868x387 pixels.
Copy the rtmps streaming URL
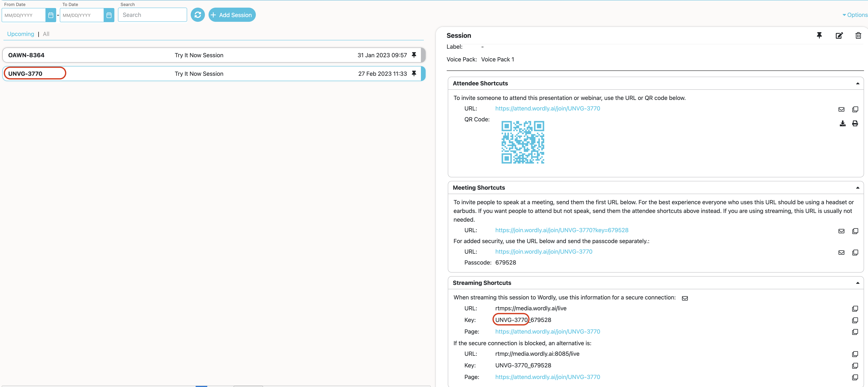tap(855, 309)
